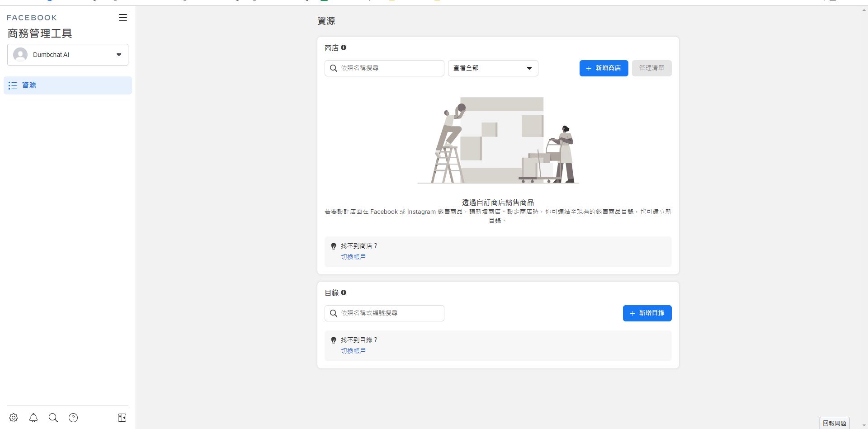Open notifications bell icon
This screenshot has width=868, height=429.
[33, 418]
